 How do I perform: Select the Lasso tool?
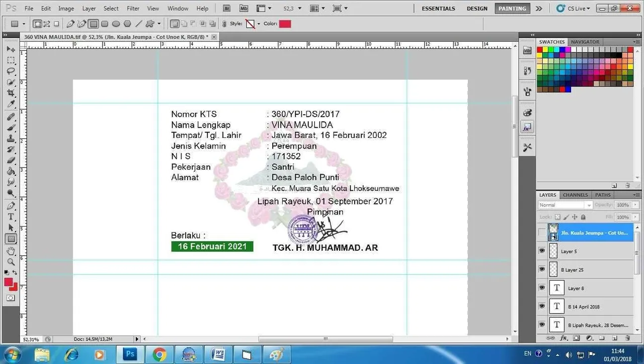[x=11, y=71]
